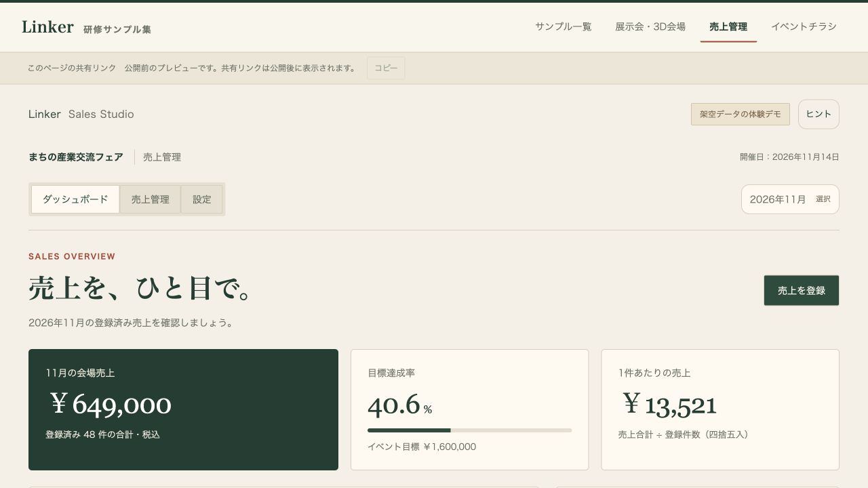
Task: Switch to the 売上管理 tab beside ダッシュボード
Action: (150, 199)
